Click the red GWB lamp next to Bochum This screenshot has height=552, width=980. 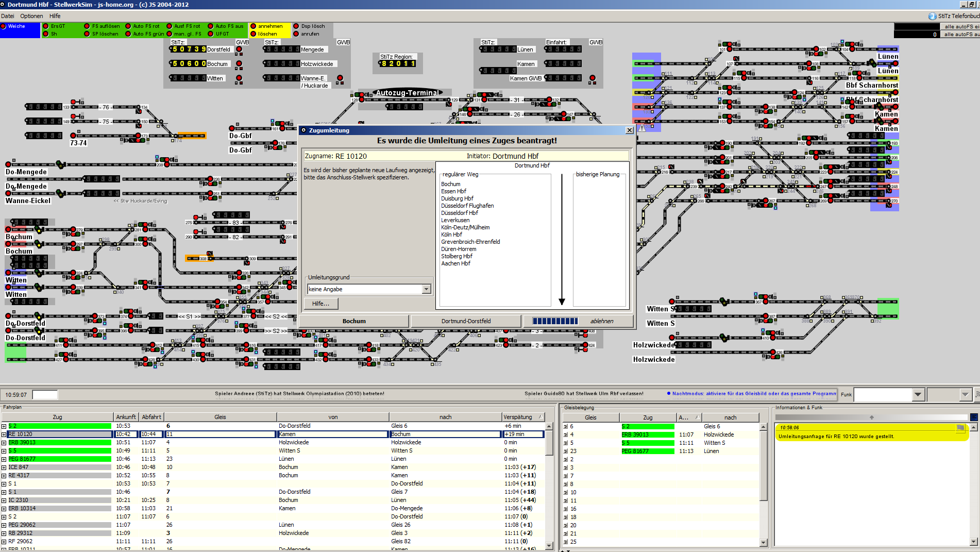[239, 64]
